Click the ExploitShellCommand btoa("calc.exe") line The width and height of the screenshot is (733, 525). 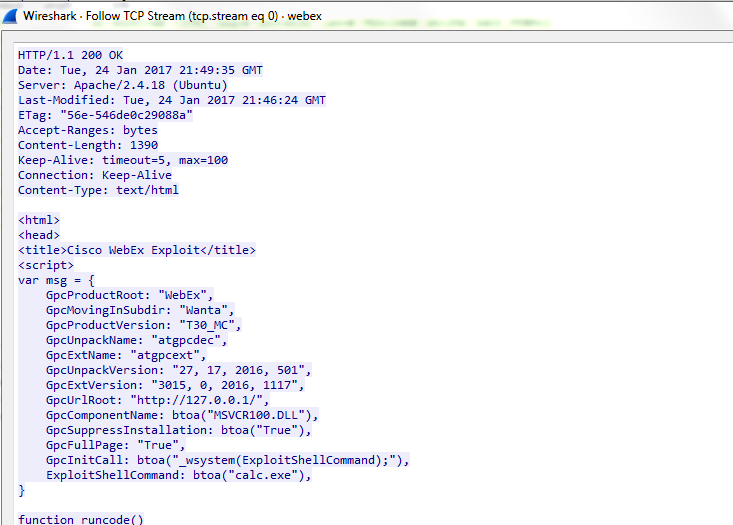(179, 475)
